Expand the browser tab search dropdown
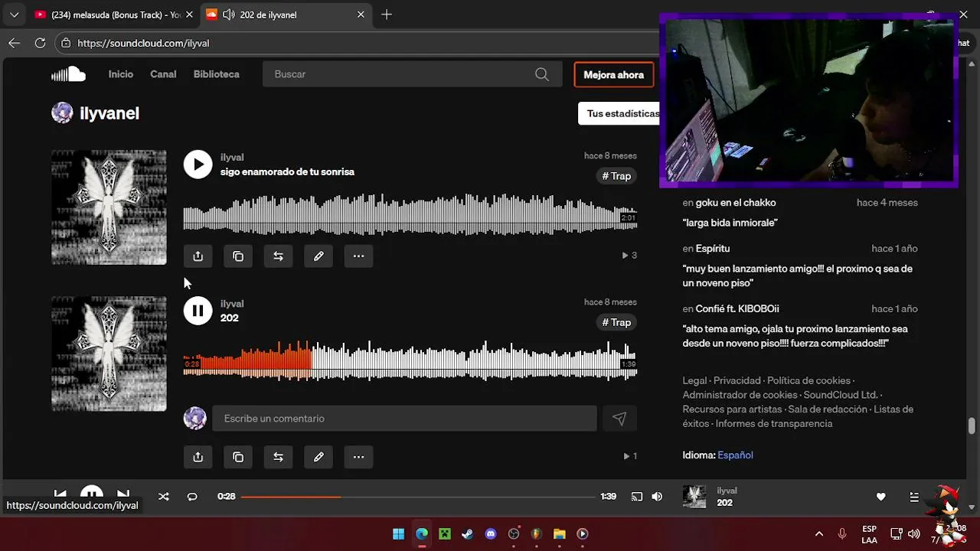This screenshot has height=551, width=980. click(14, 15)
